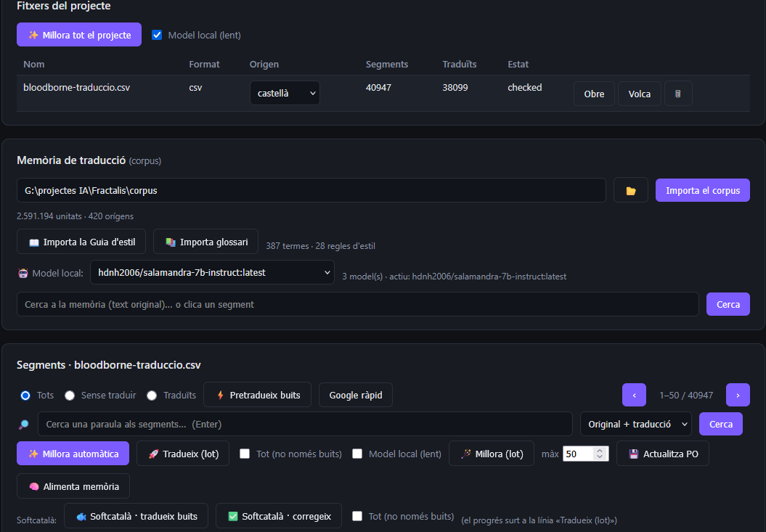
Task: Click Alimenta memòria button
Action: [73, 486]
